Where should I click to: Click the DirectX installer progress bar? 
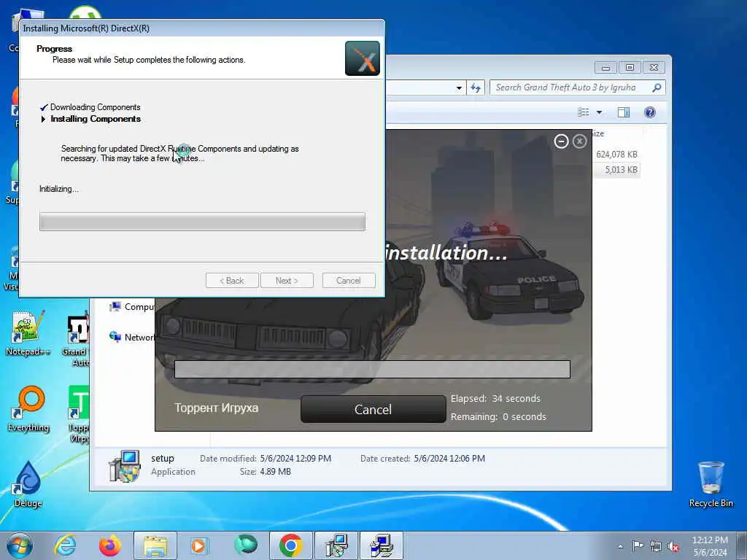point(203,222)
